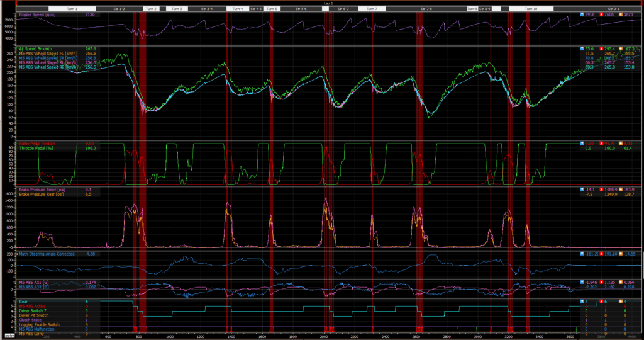
Task: Click the maximum value icon in Engine Speed graph
Action: click(602, 14)
